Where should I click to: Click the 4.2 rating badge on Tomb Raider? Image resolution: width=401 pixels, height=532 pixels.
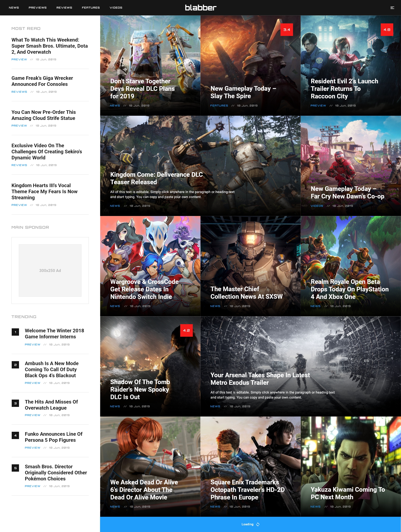point(187,330)
